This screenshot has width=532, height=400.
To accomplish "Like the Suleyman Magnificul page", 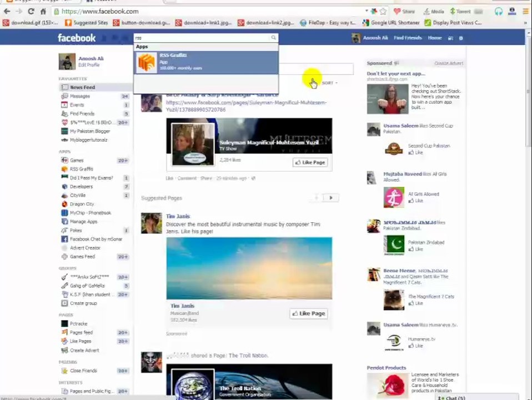I will (310, 162).
